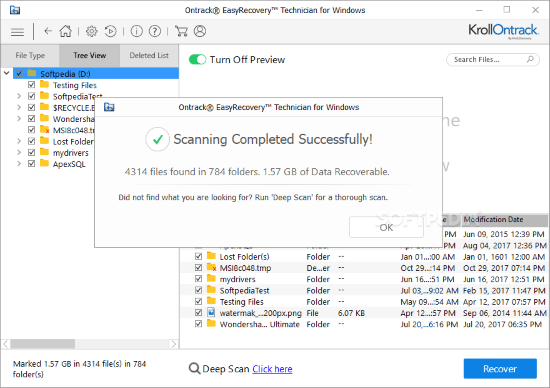Click the tree scrollbar right arrow

pyautogui.click(x=173, y=344)
